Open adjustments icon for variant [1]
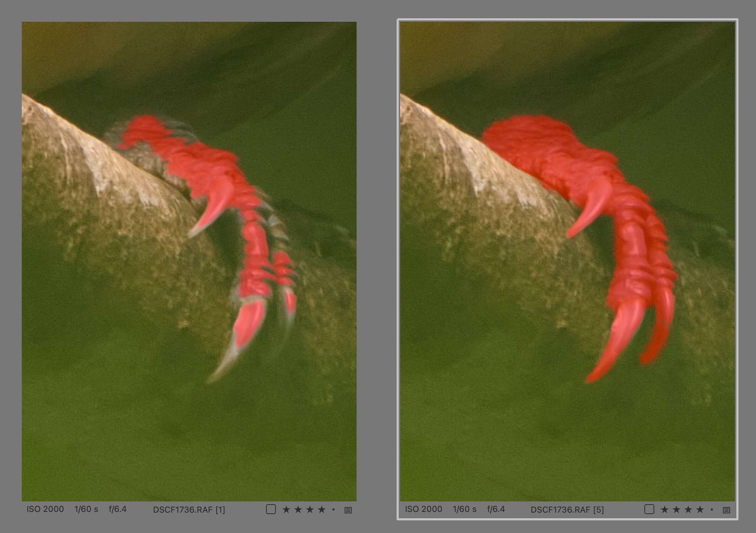 348,510
